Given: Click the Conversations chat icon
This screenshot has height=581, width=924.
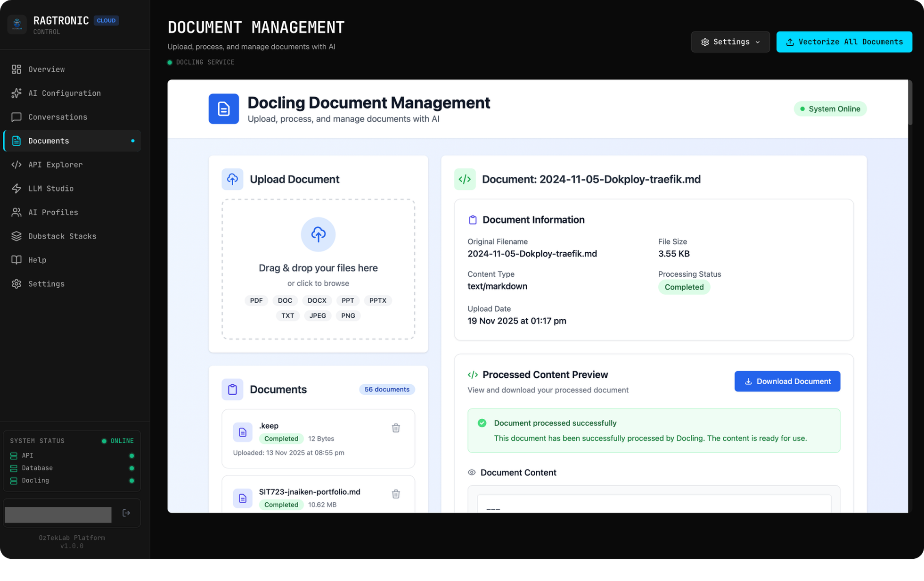Looking at the screenshot, I should [16, 116].
